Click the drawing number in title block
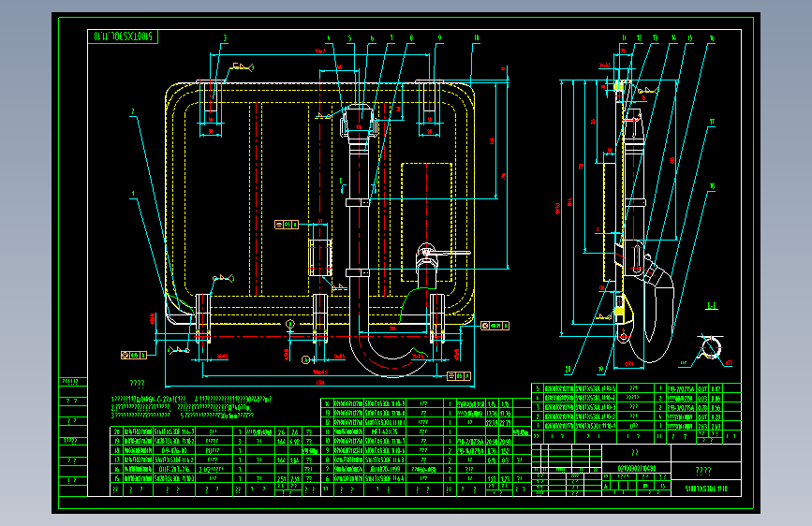812x526 pixels. click(x=706, y=489)
